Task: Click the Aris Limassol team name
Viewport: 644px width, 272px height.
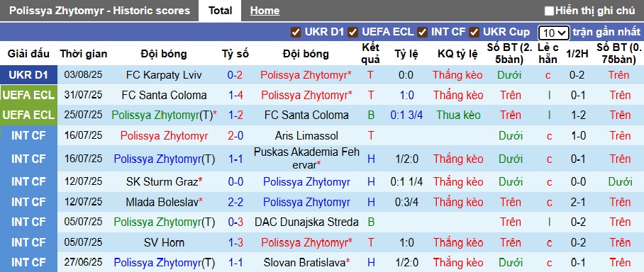Action: coord(306,136)
